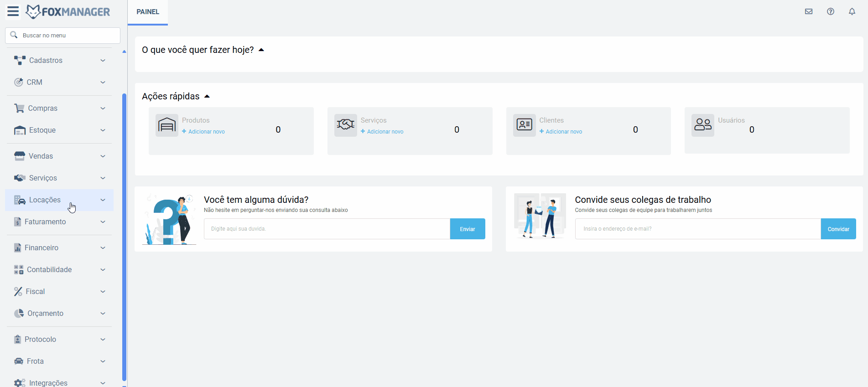868x387 pixels.
Task: Open the mail envelope icon
Action: point(809,12)
